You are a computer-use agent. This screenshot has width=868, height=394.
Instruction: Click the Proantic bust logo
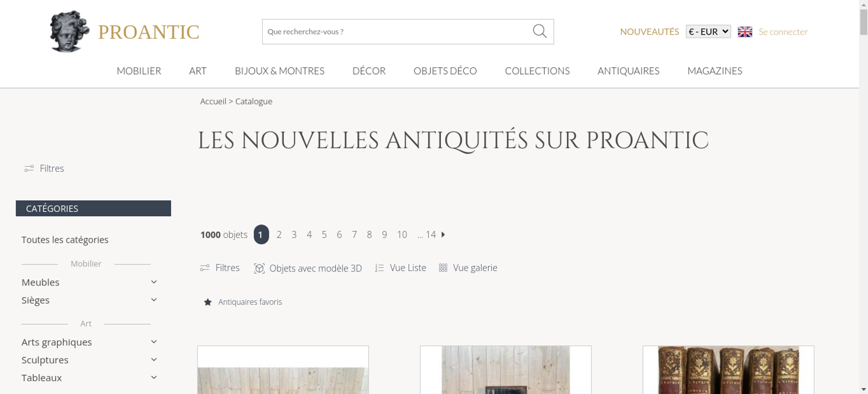tap(69, 31)
